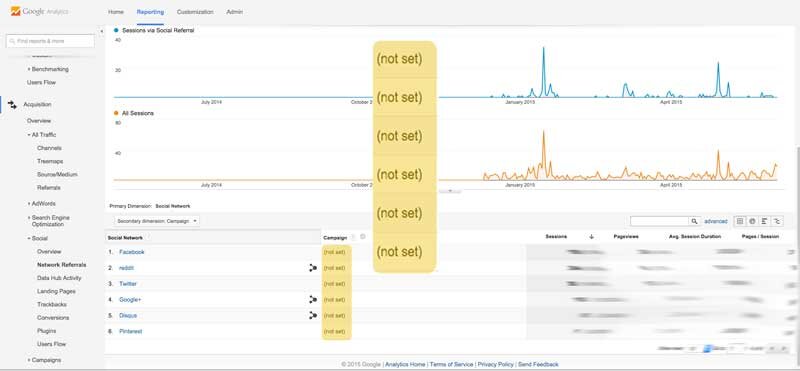Switch to the Comparison view icon
This screenshot has height=371, width=800.
(777, 221)
